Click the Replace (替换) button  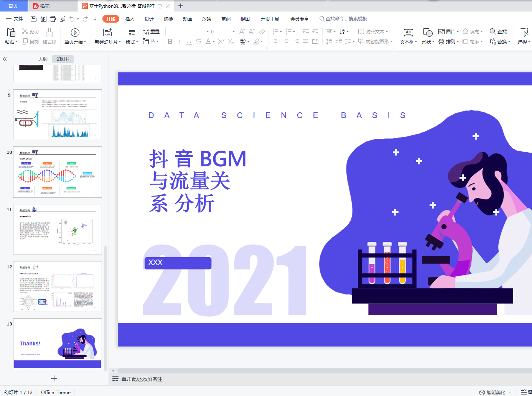pyautogui.click(x=500, y=41)
